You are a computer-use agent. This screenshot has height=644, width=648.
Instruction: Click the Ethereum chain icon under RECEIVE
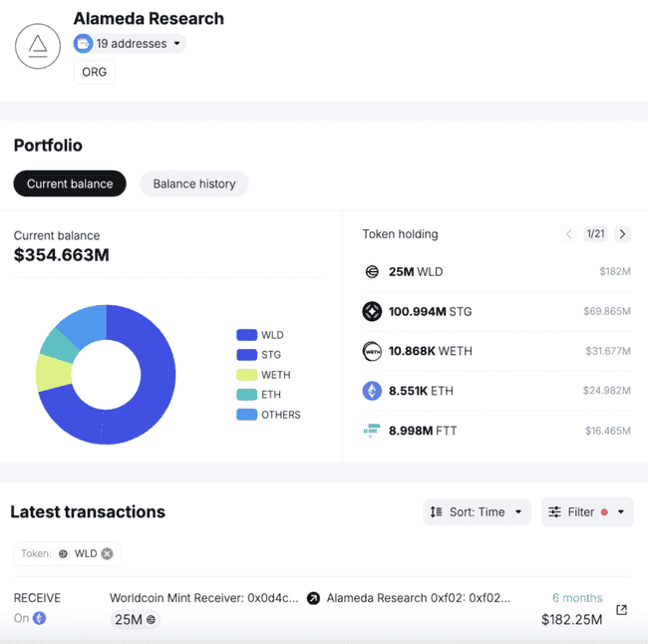pos(40,618)
